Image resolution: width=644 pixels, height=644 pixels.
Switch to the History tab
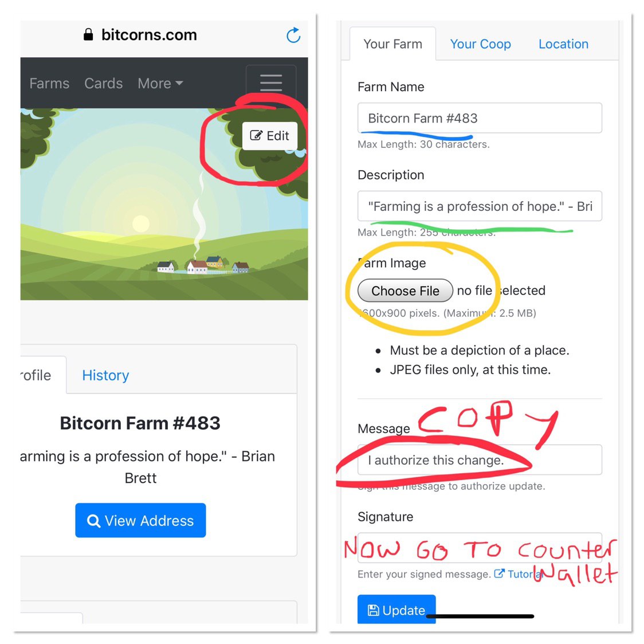coord(105,375)
